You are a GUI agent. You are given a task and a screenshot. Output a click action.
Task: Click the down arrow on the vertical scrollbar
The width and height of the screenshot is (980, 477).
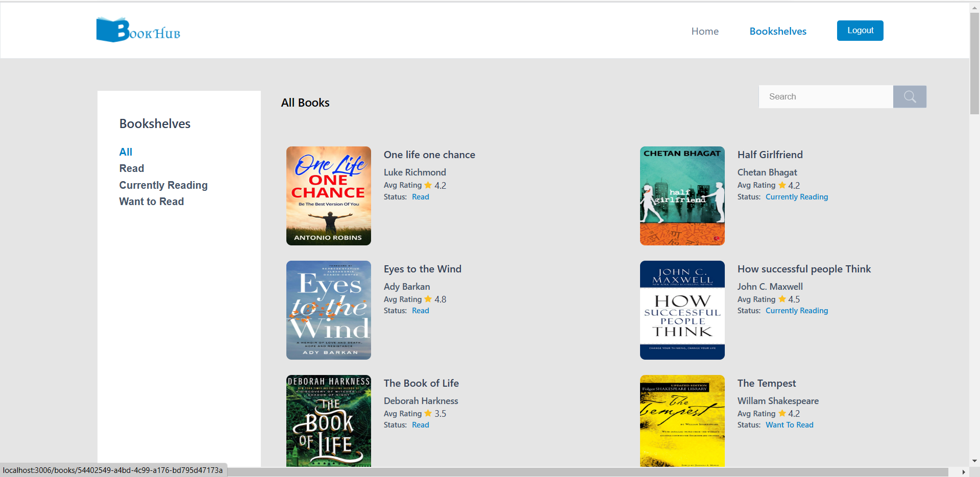click(974, 461)
